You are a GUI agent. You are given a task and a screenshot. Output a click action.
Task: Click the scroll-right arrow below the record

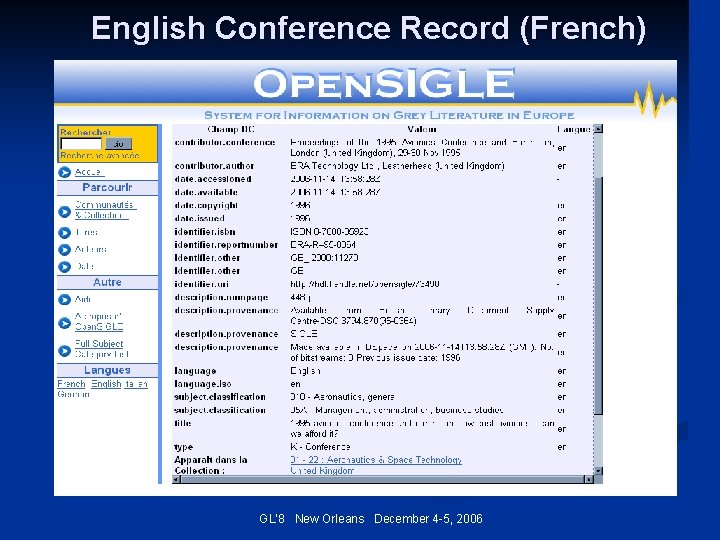(x=589, y=479)
